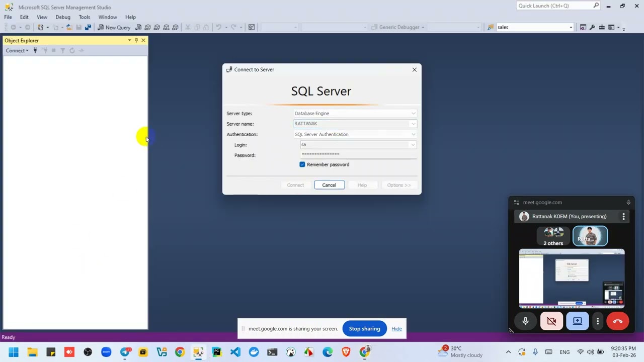Click the Hide link on sharing bar
644x362 pixels.
(x=397, y=329)
